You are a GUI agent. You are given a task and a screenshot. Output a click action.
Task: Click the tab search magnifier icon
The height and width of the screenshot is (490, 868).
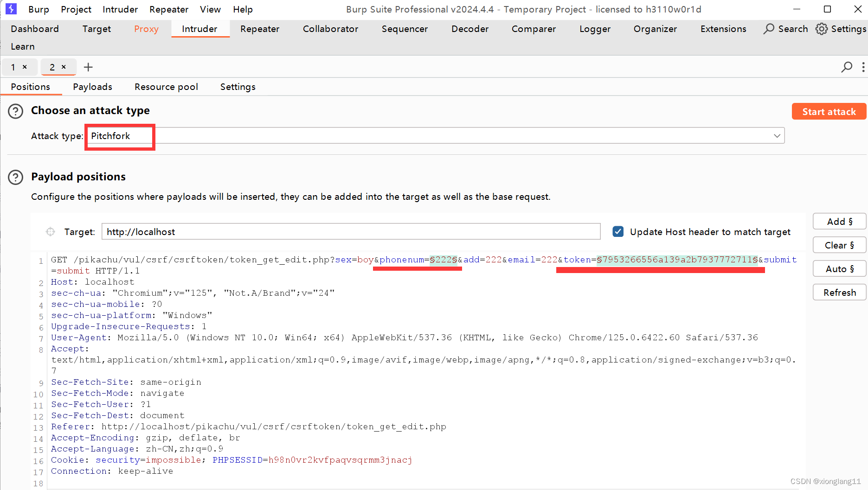point(847,67)
